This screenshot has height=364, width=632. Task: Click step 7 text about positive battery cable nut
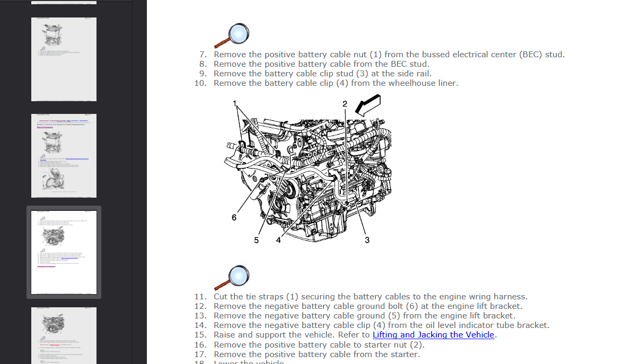pyautogui.click(x=389, y=55)
